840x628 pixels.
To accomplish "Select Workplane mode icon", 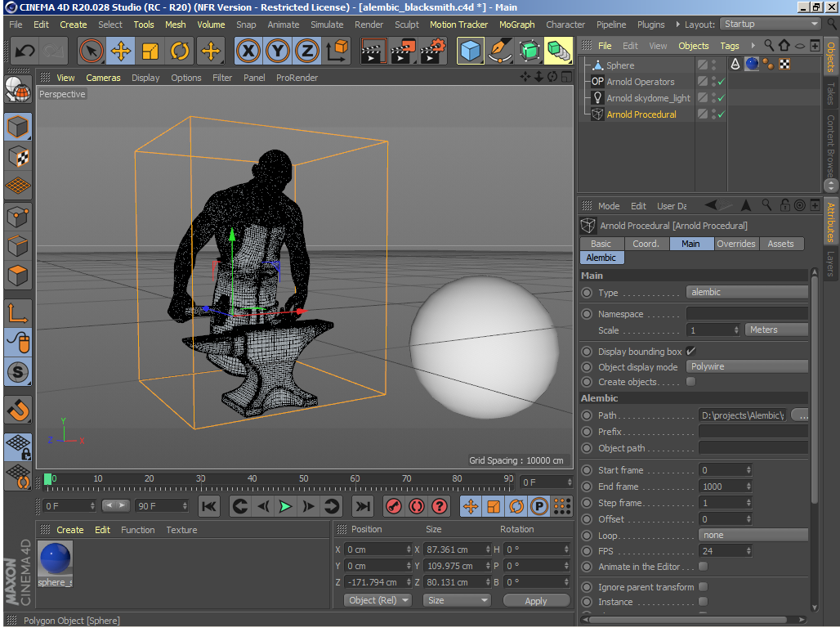I will [x=18, y=186].
